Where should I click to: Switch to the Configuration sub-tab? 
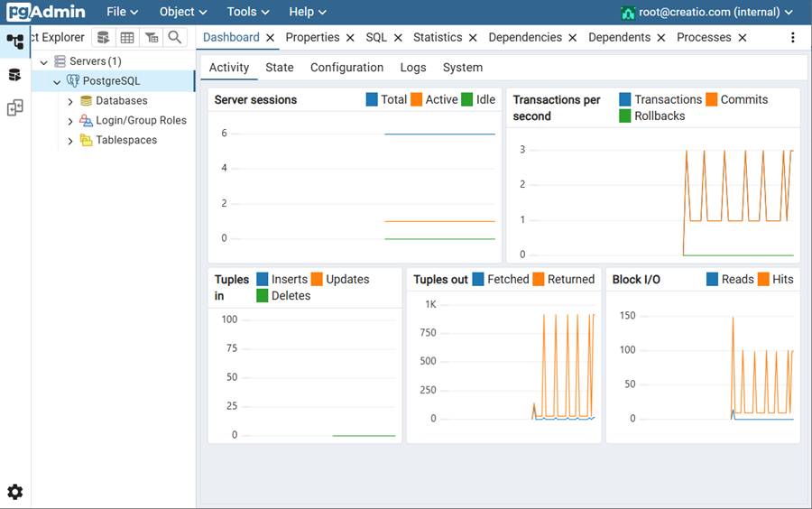346,68
